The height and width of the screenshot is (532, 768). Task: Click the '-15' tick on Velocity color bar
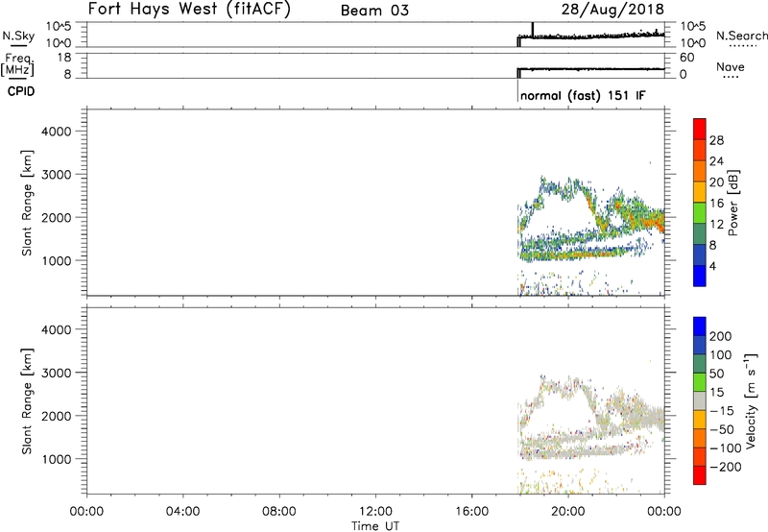click(722, 411)
